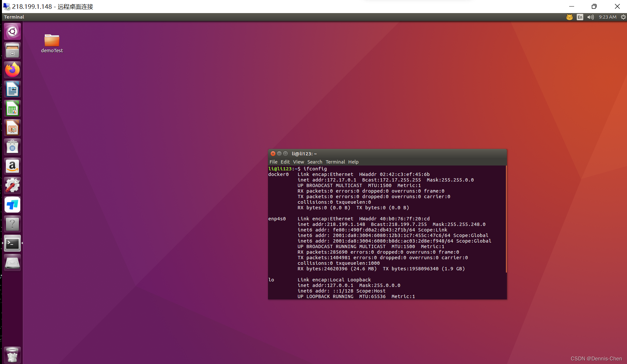The height and width of the screenshot is (364, 627).
Task: Minimize the li@li123 terminal window
Action: (x=279, y=154)
